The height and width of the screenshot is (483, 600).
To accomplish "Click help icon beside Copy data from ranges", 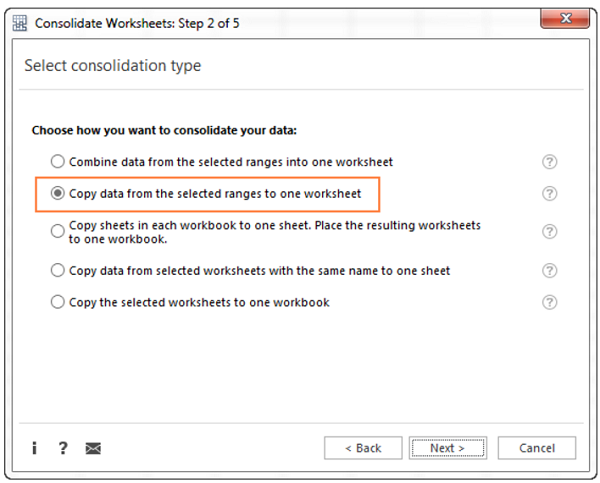I will [549, 194].
